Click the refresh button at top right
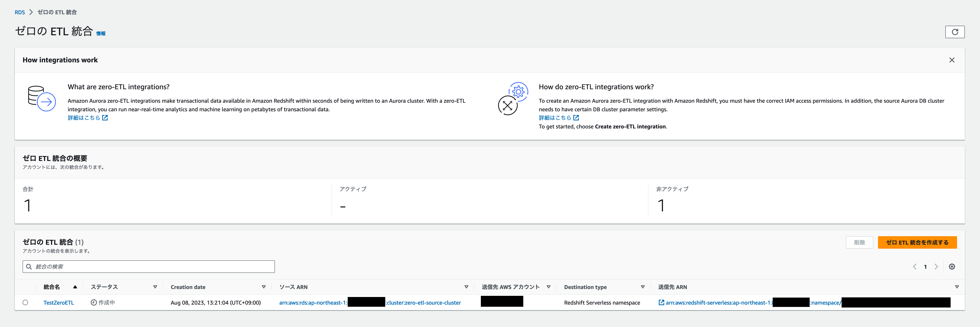 click(x=954, y=32)
